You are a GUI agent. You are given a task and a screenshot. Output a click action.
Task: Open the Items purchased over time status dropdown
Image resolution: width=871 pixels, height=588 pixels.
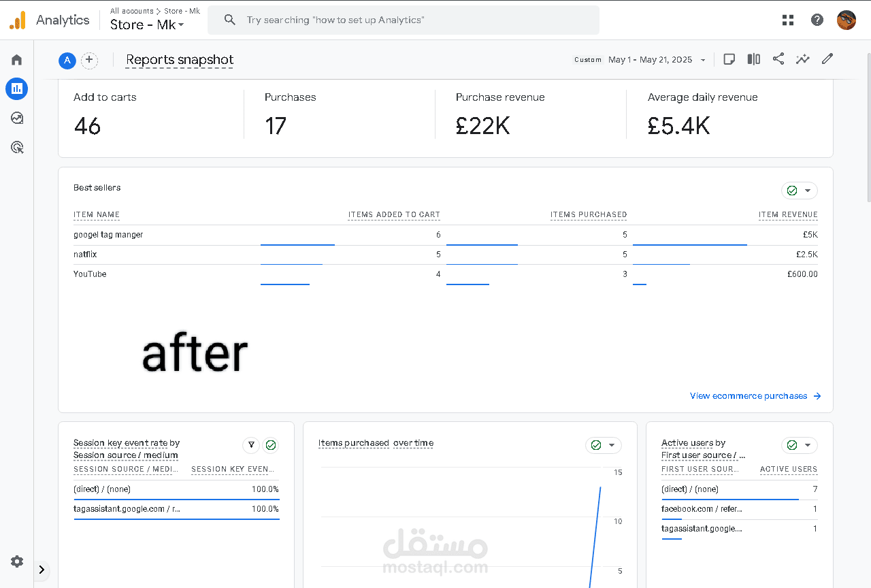[604, 445]
